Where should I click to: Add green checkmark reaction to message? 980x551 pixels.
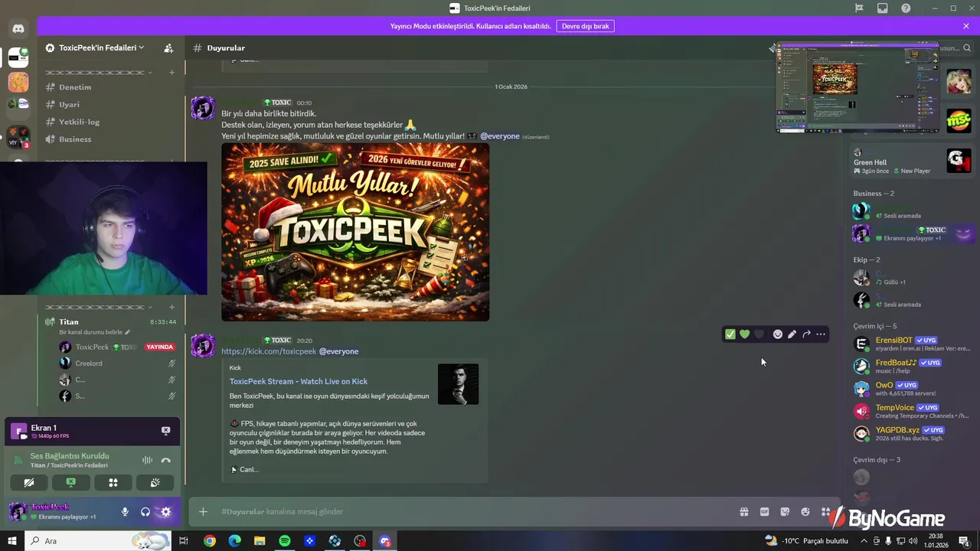(730, 334)
